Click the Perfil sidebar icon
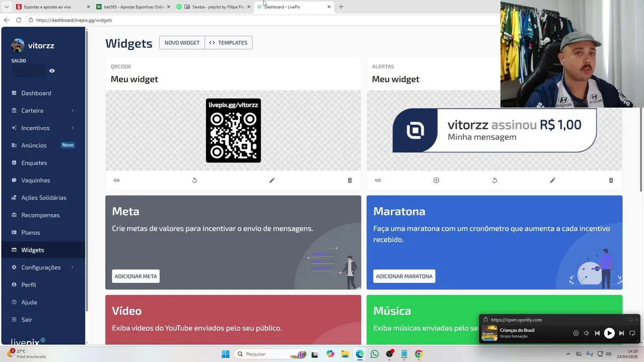 click(14, 285)
